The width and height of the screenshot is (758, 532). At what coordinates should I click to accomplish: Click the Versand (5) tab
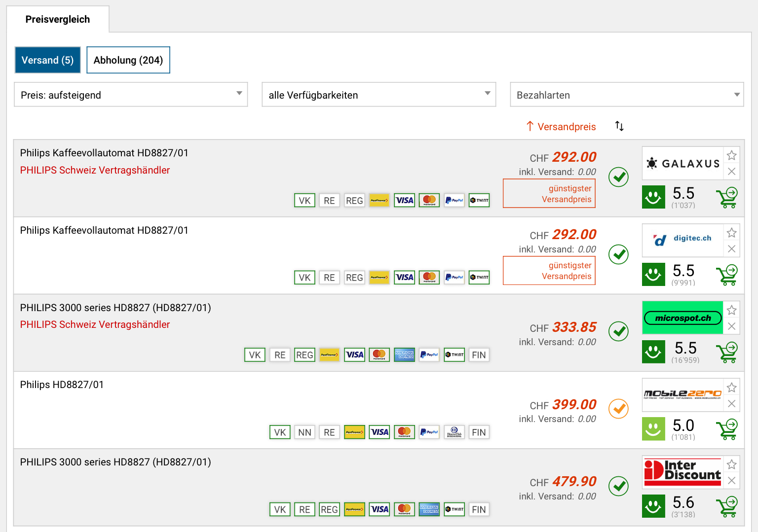pos(47,60)
